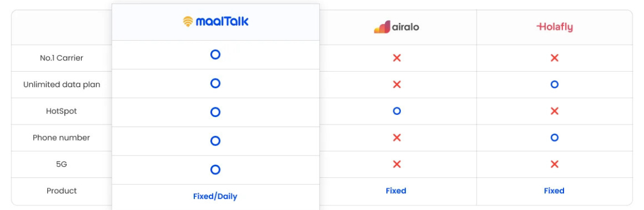Click the airalo logo in the header
644x210 pixels.
coord(396,27)
